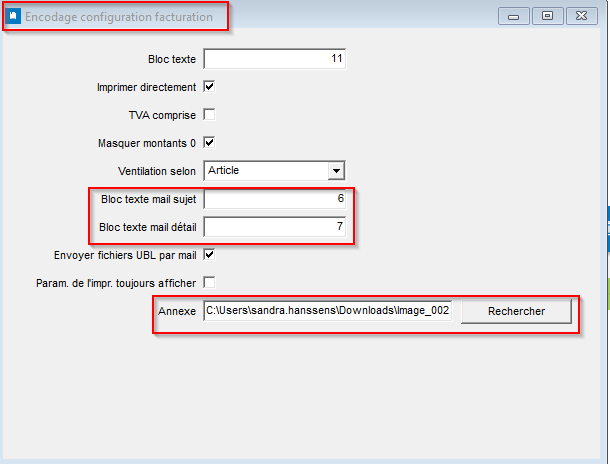Maximize the configuration window
This screenshot has height=464, width=610.
(547, 16)
